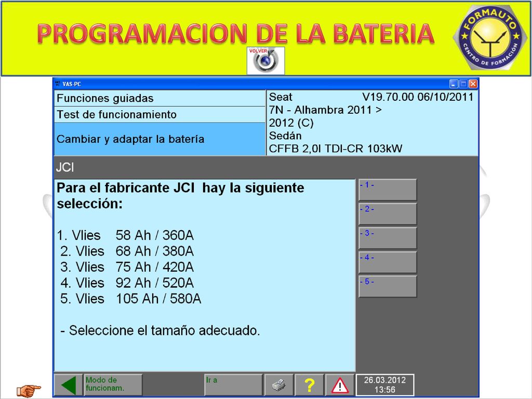Click the red warning triangle button
The image size is (532, 399).
(x=340, y=385)
